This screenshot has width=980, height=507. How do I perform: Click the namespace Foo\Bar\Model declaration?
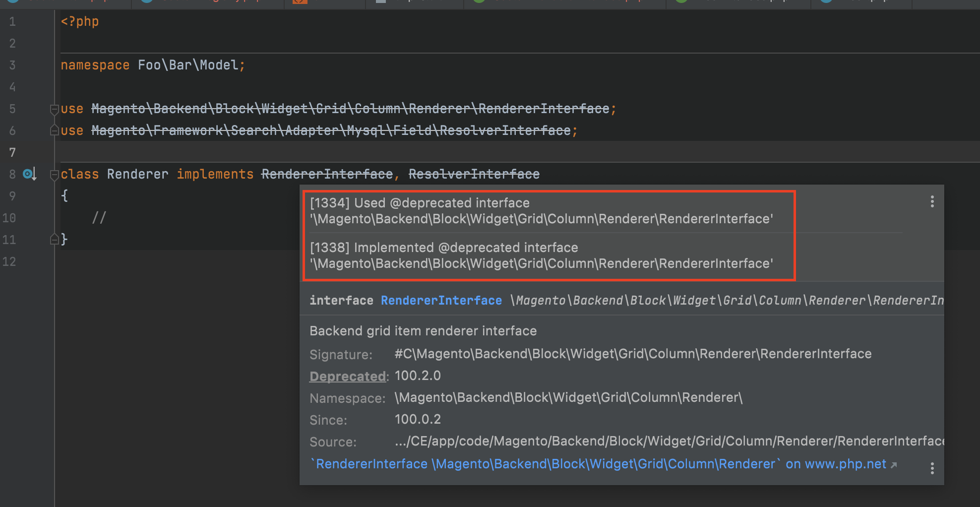click(x=153, y=65)
